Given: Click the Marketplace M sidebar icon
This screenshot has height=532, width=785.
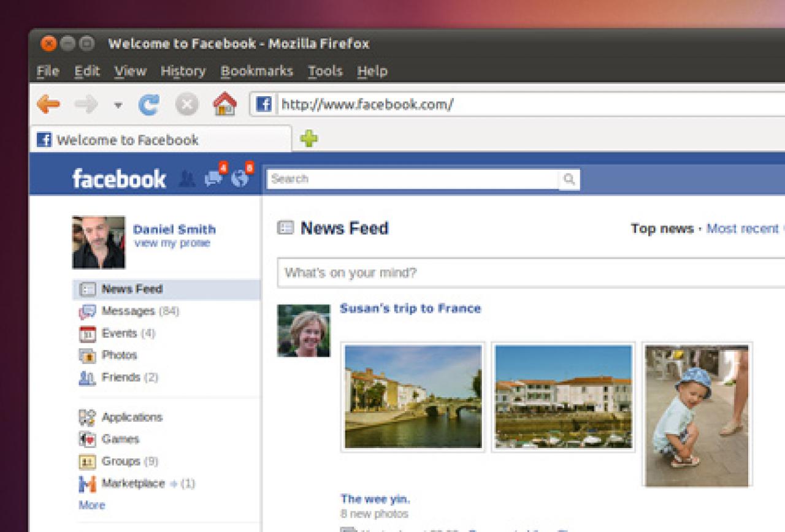Looking at the screenshot, I should coord(87,484).
